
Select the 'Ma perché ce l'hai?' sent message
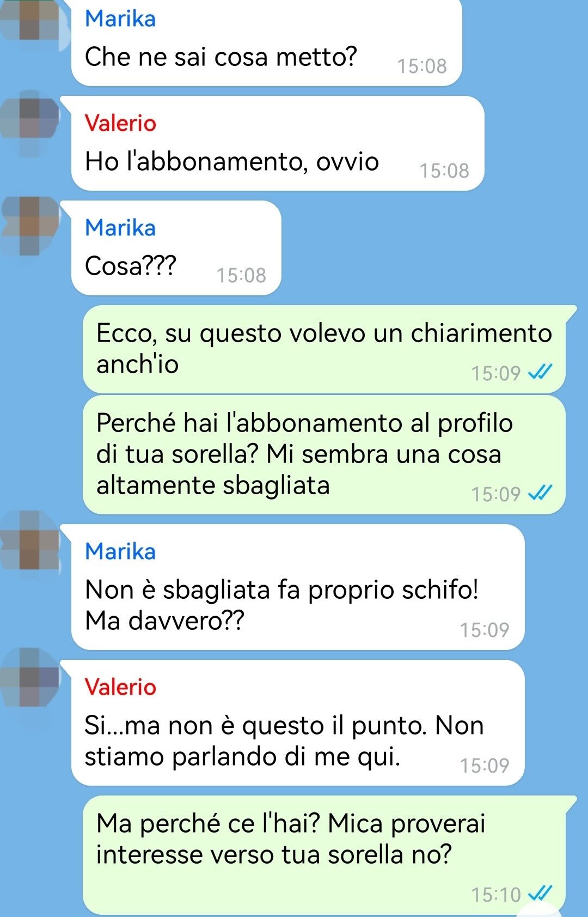point(324,855)
